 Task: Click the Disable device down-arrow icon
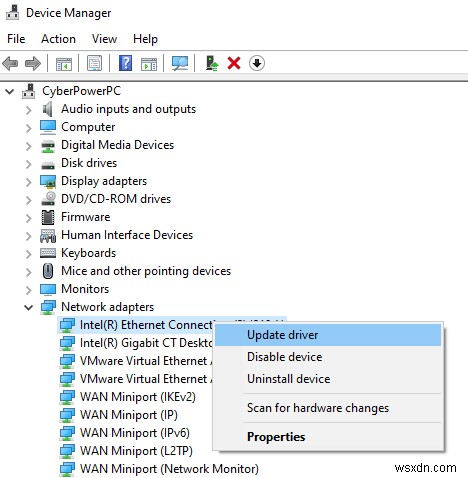tap(257, 63)
